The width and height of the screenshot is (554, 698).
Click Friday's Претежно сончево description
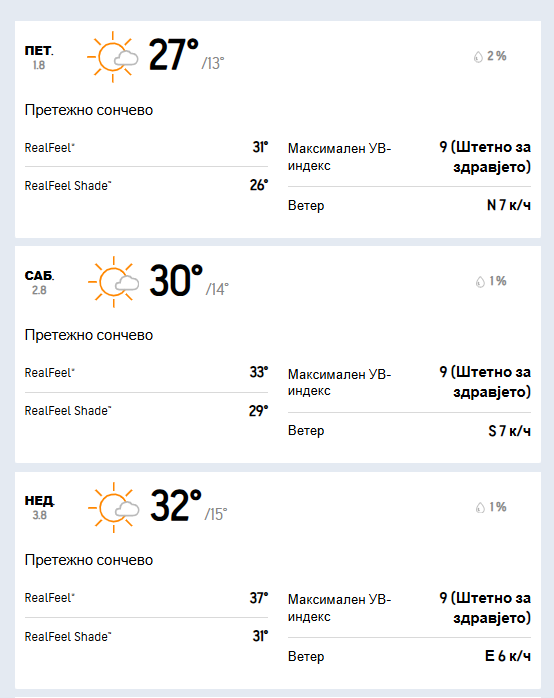click(x=89, y=110)
